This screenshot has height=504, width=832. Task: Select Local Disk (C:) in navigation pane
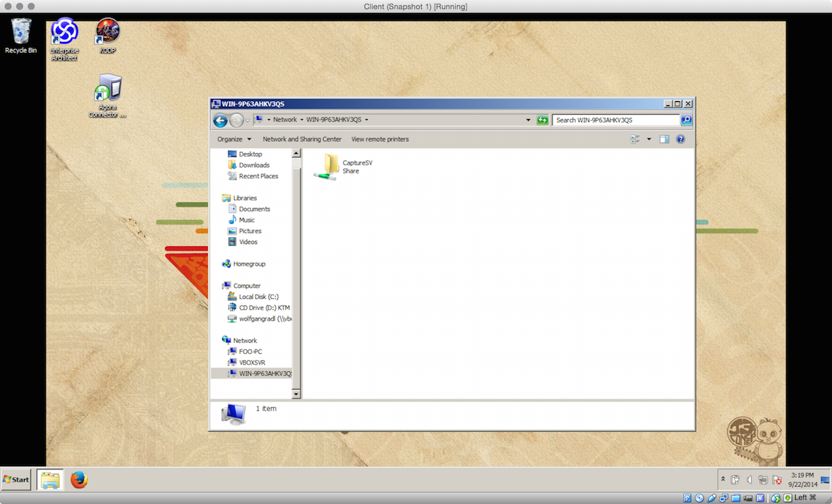point(258,297)
